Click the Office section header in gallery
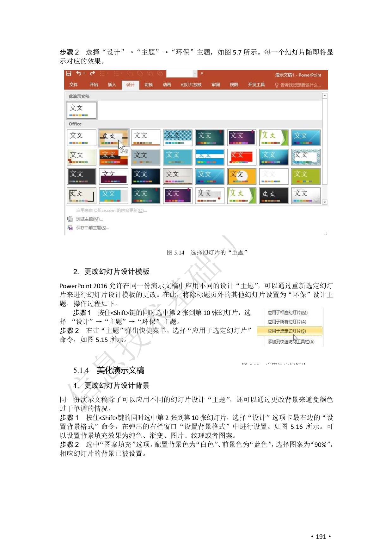 click(75, 124)
